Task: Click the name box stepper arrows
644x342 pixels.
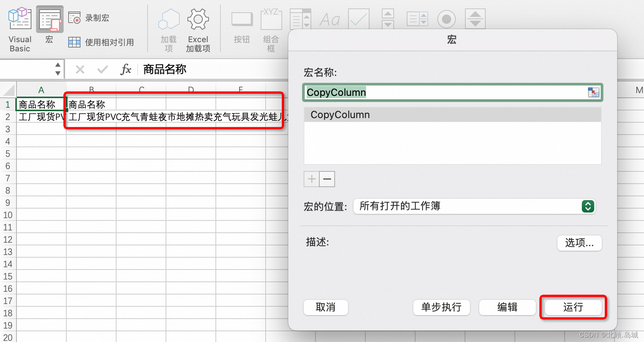Action: pyautogui.click(x=58, y=69)
